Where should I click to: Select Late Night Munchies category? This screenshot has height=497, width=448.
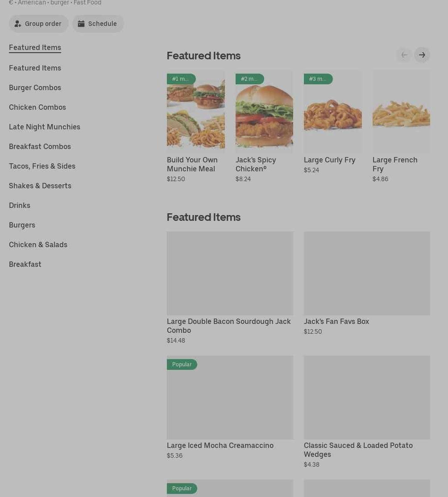pos(45,127)
